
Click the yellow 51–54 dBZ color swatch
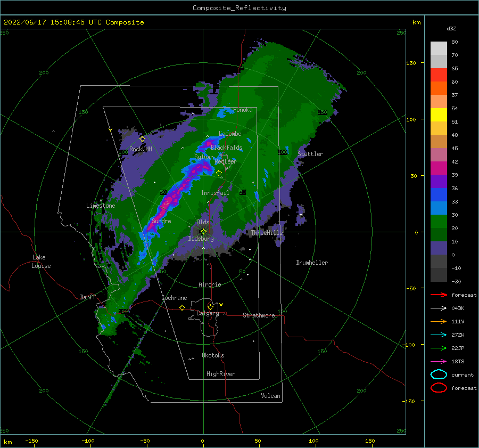coord(439,115)
